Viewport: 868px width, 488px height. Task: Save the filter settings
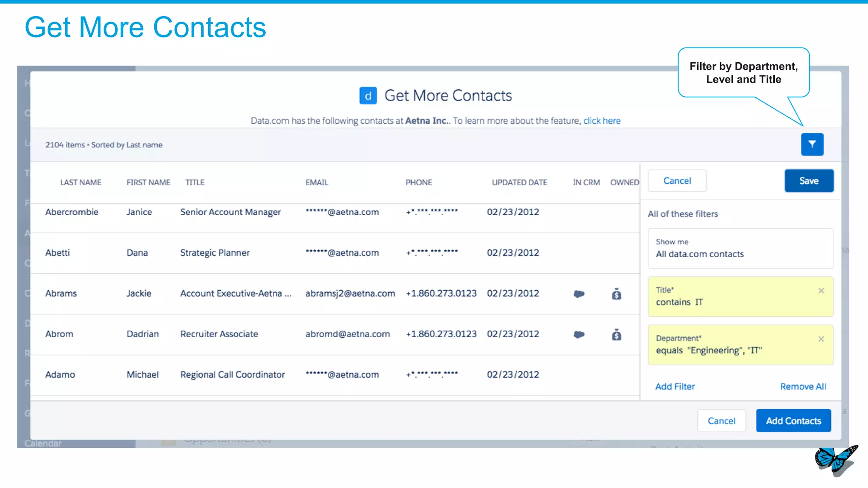coord(809,181)
